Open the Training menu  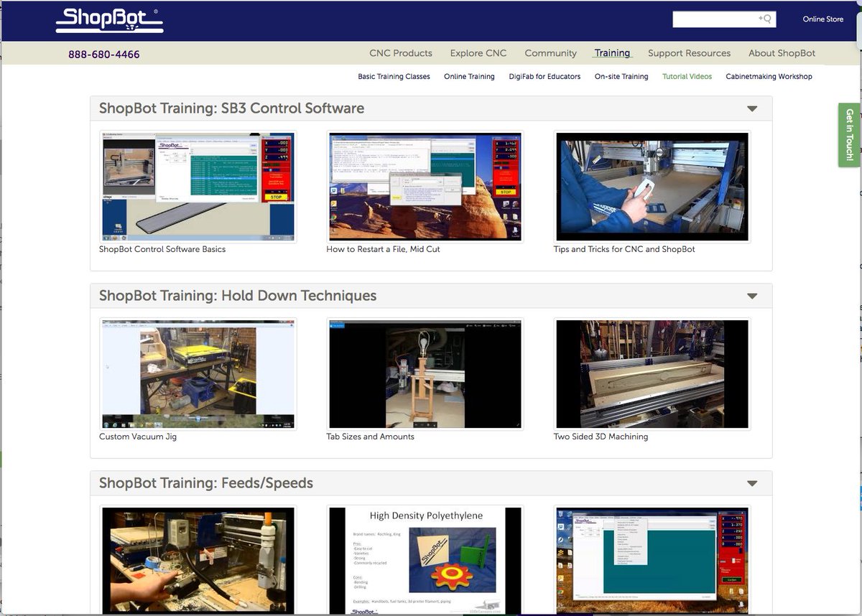pos(612,53)
